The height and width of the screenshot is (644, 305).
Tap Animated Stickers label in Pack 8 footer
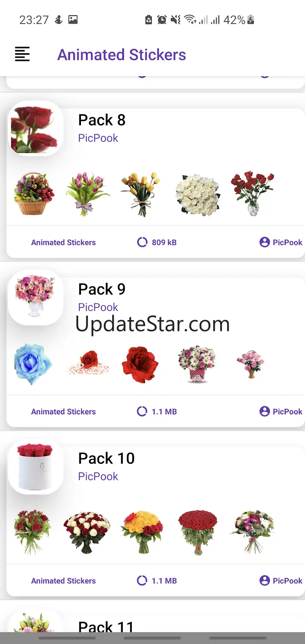63,242
